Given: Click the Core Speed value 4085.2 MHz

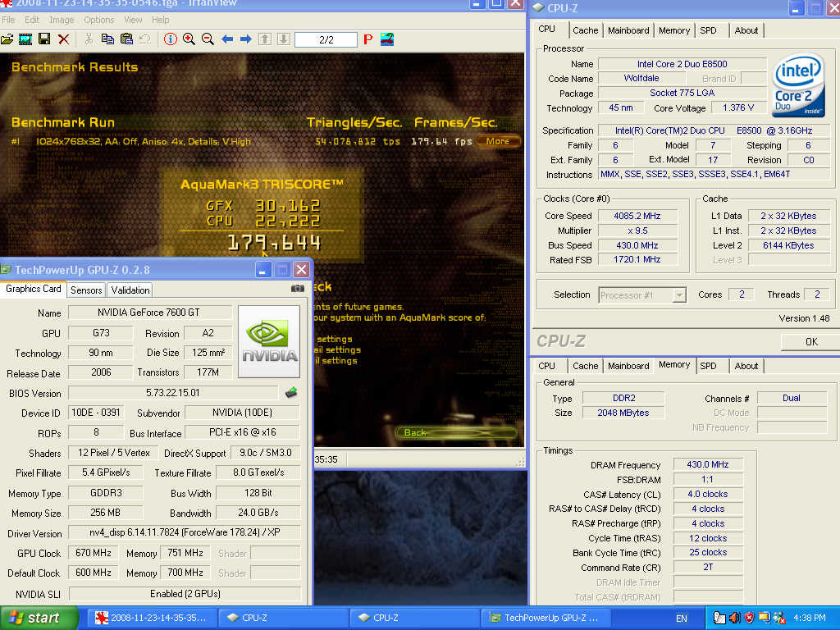Looking at the screenshot, I should click(637, 216).
